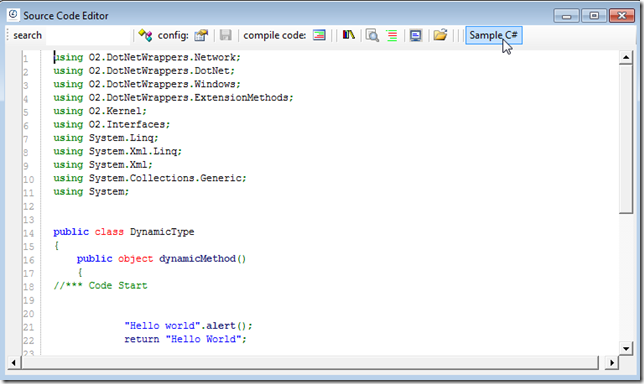Click the 'search' toolbar label
Viewport: 644px width, 384px height.
pyautogui.click(x=28, y=35)
